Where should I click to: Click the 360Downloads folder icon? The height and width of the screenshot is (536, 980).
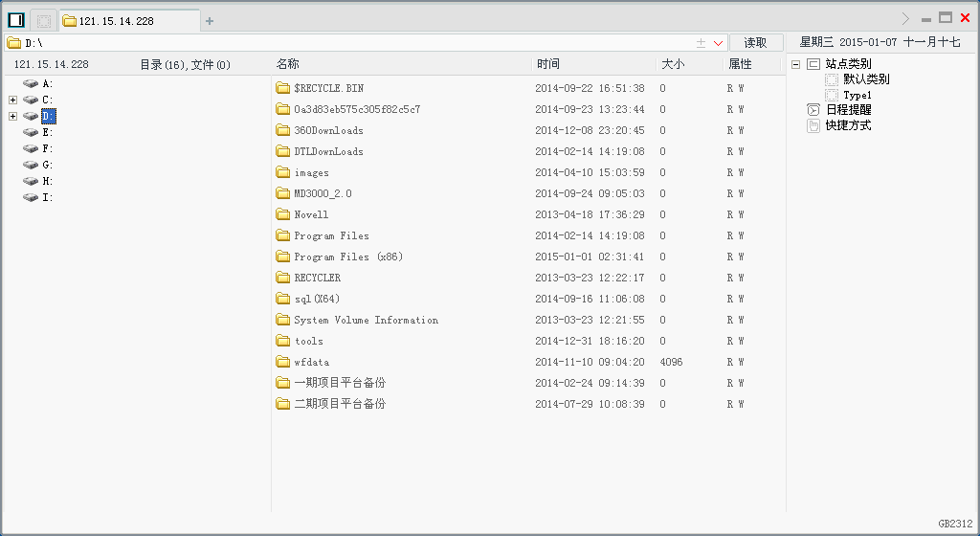pyautogui.click(x=283, y=130)
